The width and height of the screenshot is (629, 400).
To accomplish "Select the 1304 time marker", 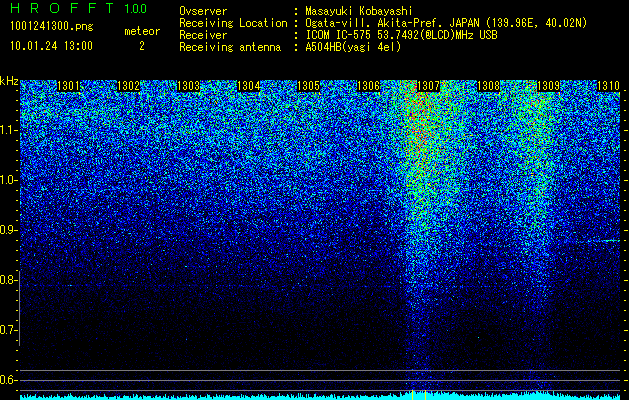I will [249, 86].
